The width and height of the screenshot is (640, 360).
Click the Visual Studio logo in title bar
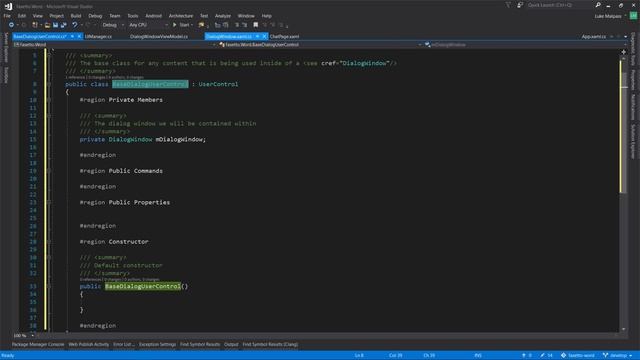(8, 6)
